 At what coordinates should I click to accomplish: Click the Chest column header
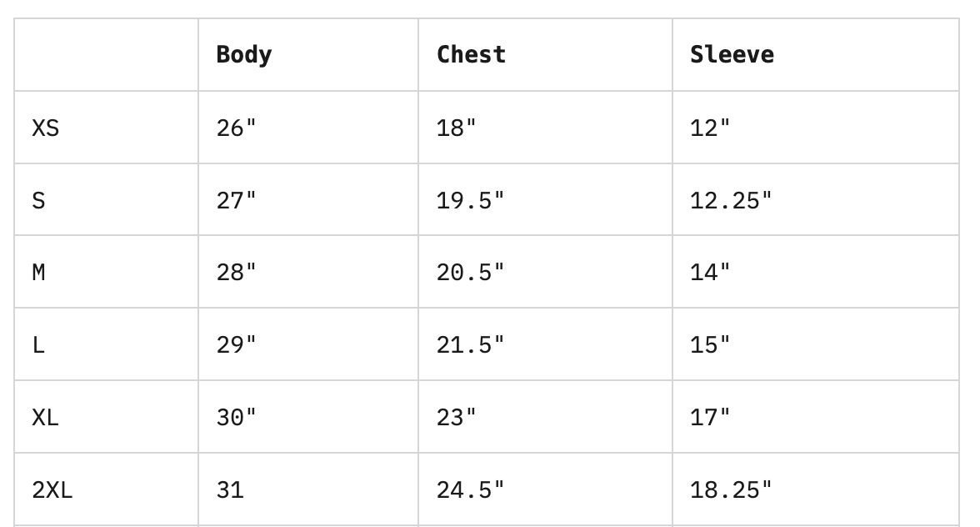click(471, 55)
